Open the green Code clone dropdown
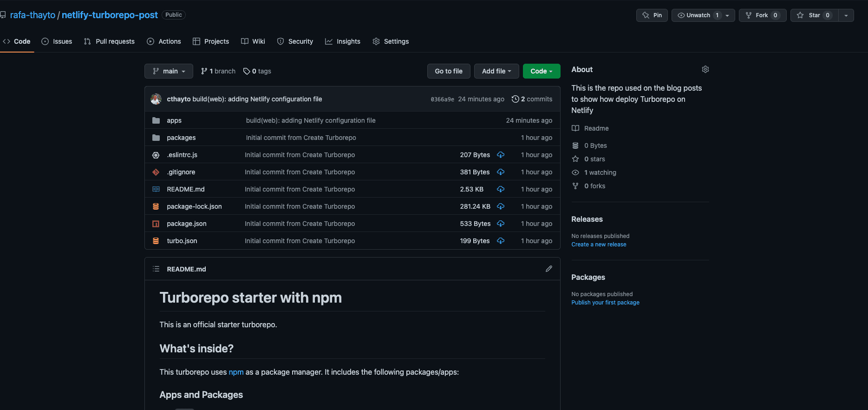The image size is (868, 410). [x=542, y=71]
